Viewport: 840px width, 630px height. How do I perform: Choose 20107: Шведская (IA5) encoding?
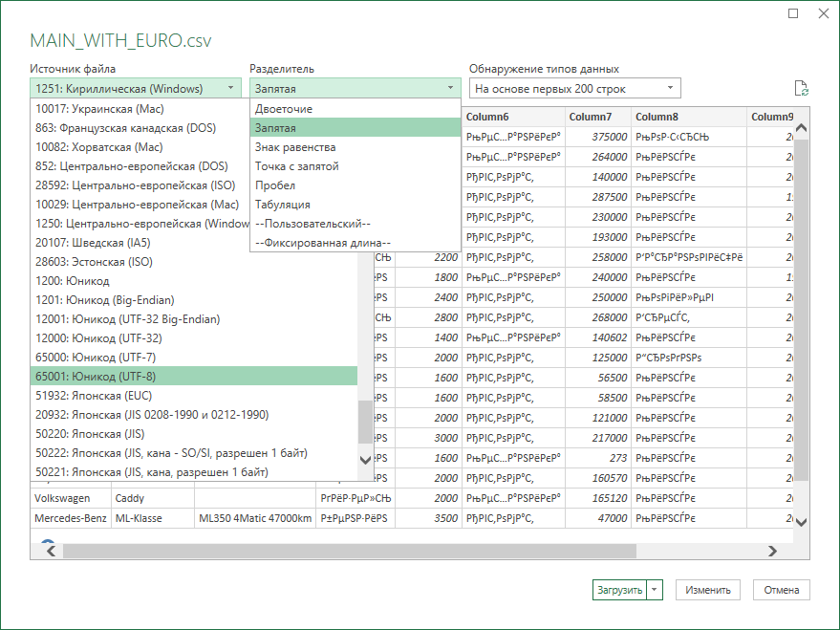[140, 243]
